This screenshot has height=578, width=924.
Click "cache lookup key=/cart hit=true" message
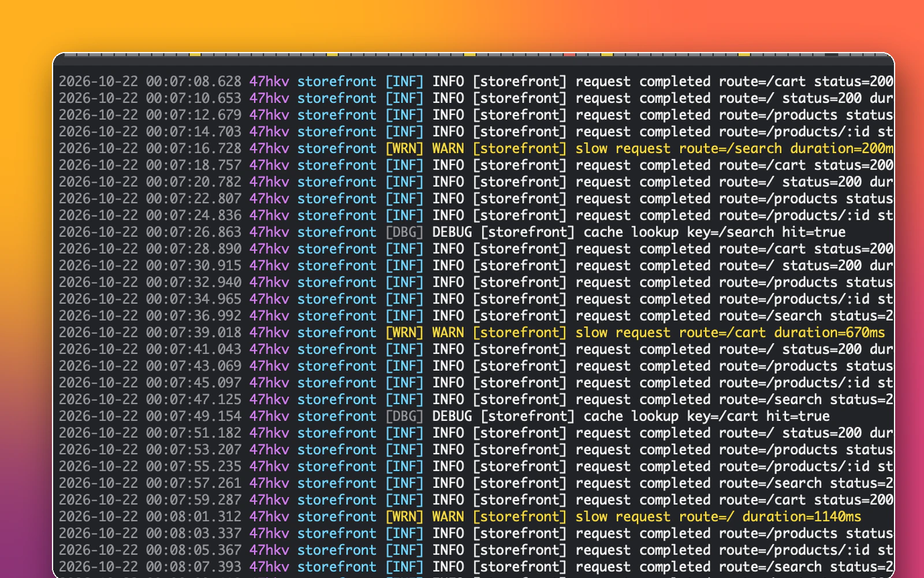[707, 416]
